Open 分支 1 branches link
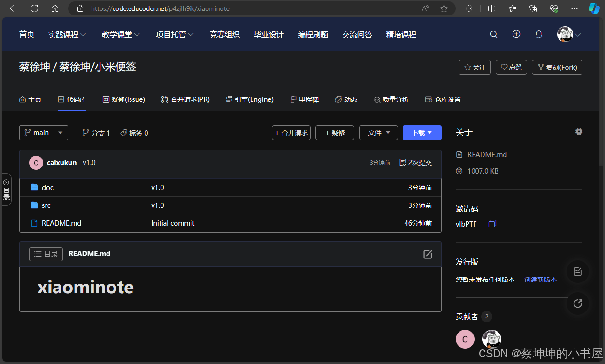 click(96, 133)
